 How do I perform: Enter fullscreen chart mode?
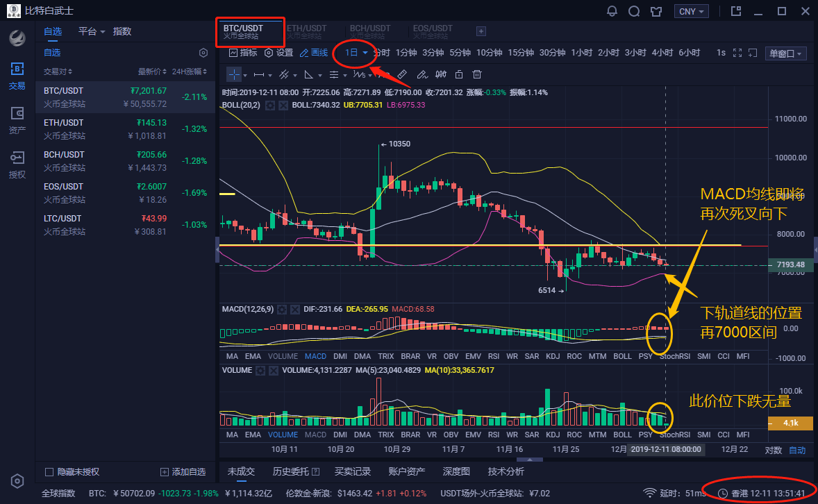pos(737,53)
